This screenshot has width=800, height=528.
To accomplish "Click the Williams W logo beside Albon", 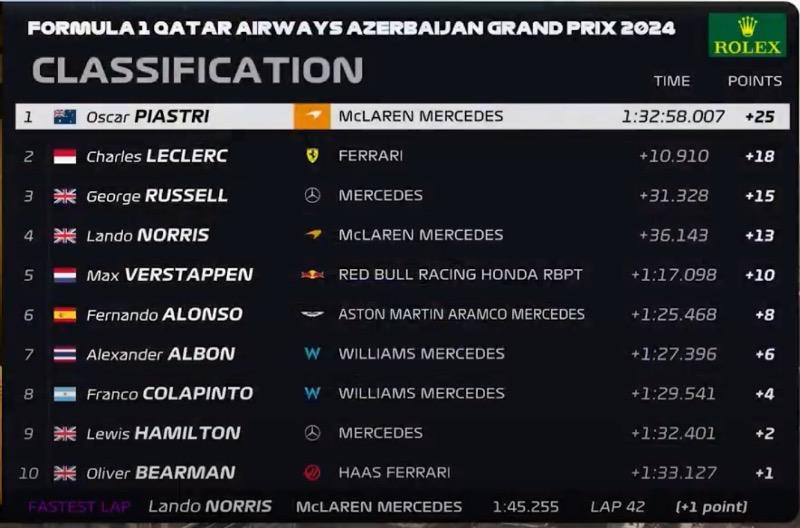I will tap(312, 354).
